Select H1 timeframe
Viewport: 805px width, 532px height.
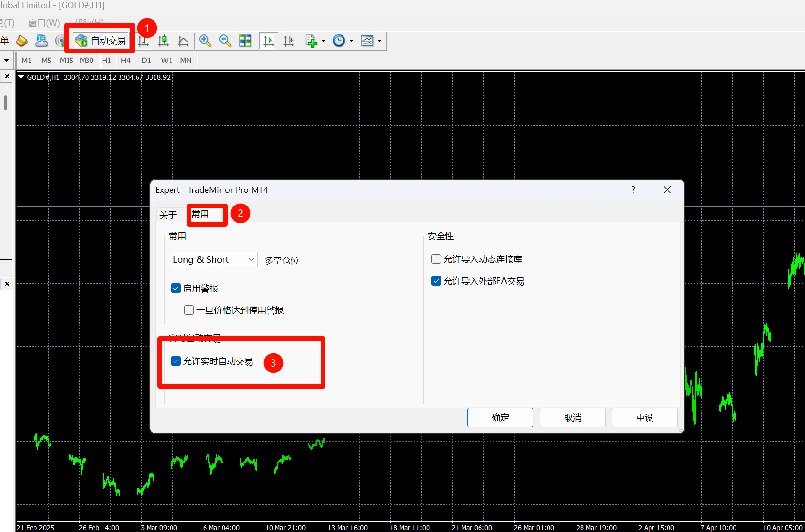[106, 60]
